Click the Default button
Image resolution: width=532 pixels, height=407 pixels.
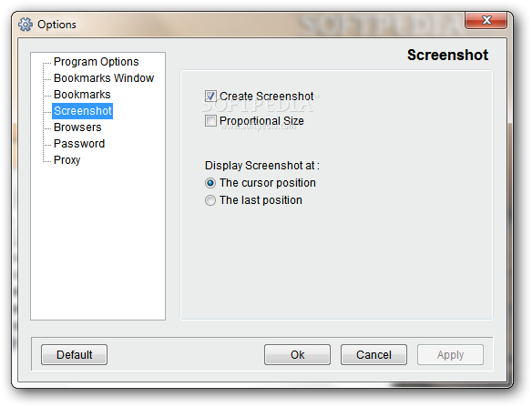pyautogui.click(x=75, y=355)
